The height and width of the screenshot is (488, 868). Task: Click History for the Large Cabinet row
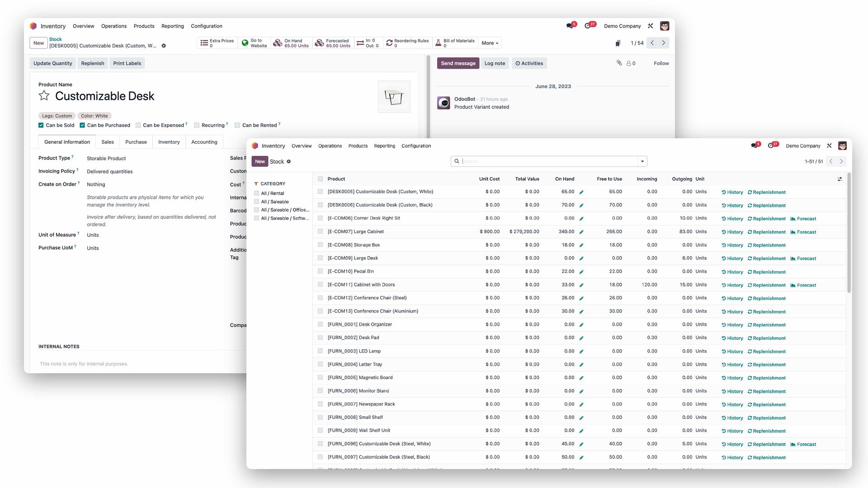(x=731, y=232)
